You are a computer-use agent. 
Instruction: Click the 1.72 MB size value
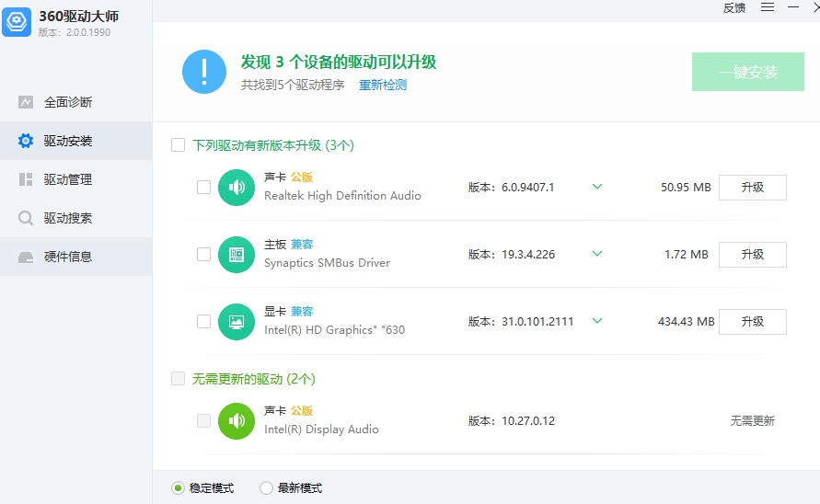687,255
